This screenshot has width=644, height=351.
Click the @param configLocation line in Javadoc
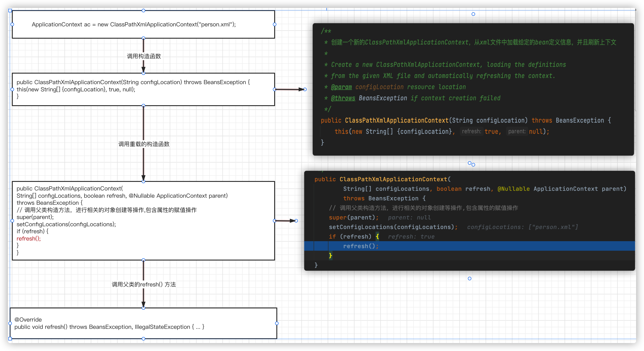[395, 87]
